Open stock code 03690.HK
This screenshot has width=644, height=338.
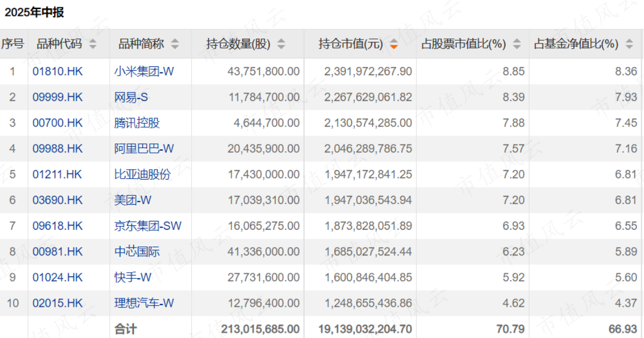tap(57, 200)
